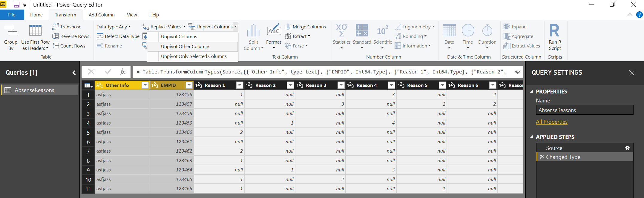
Task: Switch to the Home tab
Action: pyautogui.click(x=36, y=15)
